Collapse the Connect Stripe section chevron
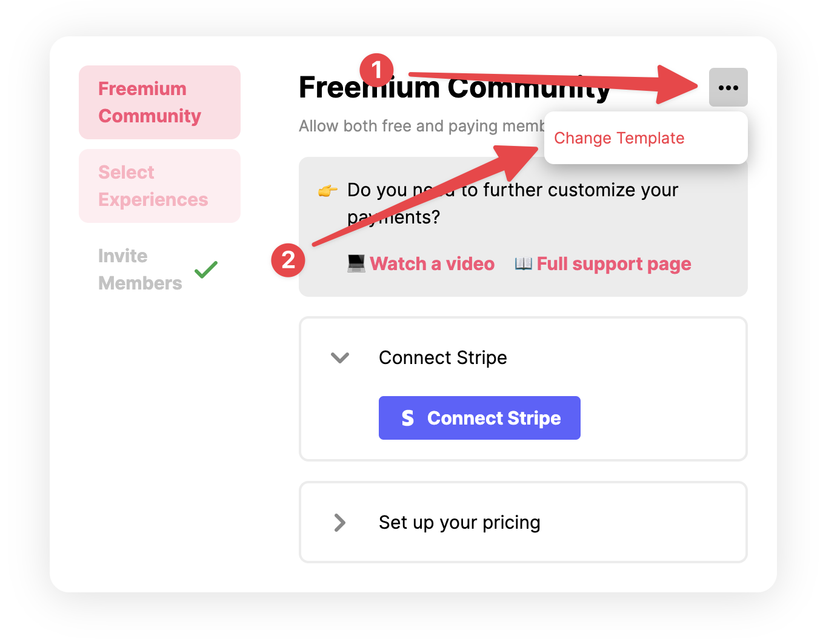Screen dimensions: 840x642 [340, 357]
